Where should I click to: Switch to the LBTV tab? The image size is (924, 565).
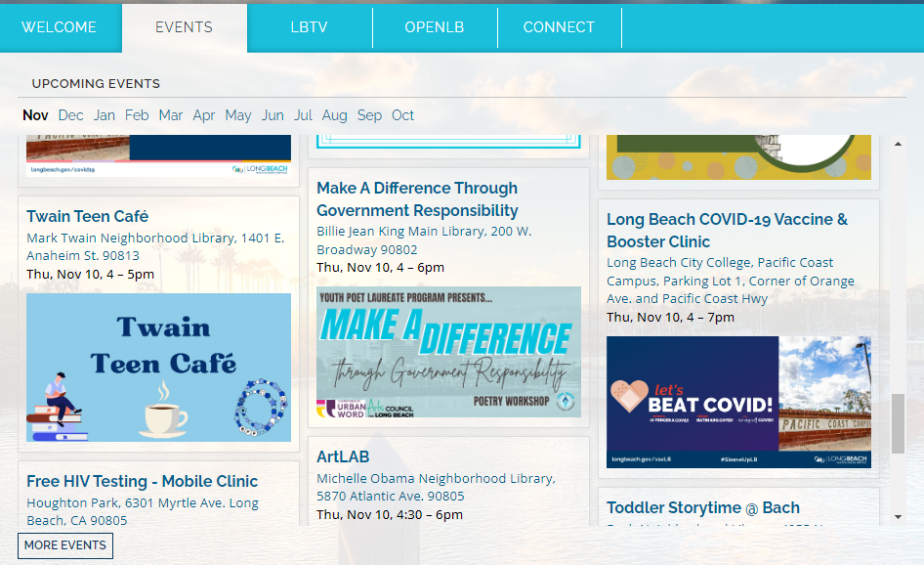point(309,27)
